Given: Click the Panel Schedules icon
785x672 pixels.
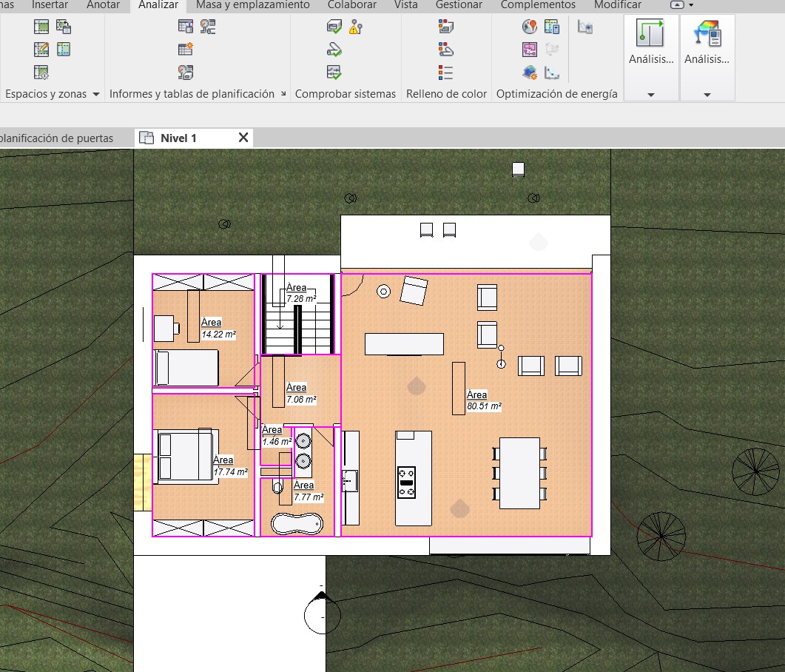Looking at the screenshot, I should click(x=186, y=50).
